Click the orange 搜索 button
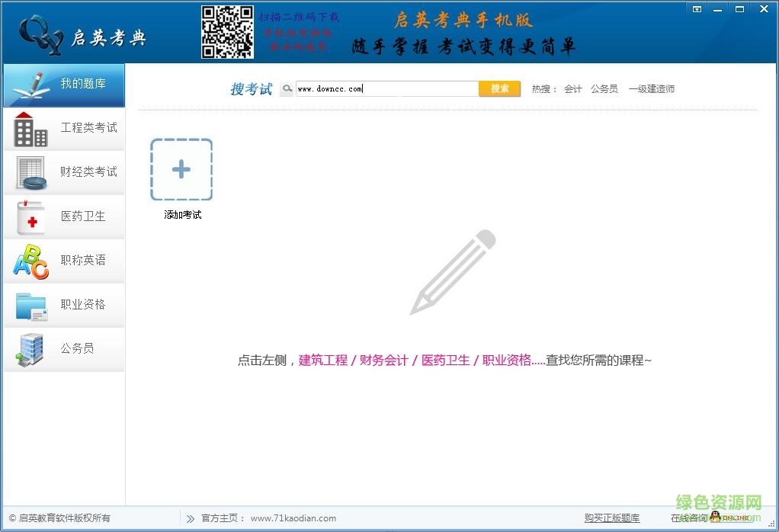Image resolution: width=779 pixels, height=532 pixels. tap(500, 89)
